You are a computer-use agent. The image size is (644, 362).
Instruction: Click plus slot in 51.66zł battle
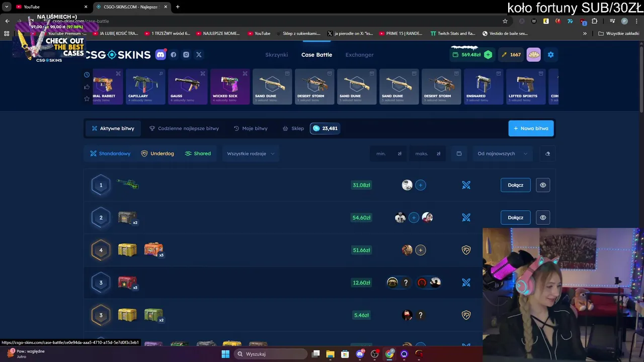point(421,250)
